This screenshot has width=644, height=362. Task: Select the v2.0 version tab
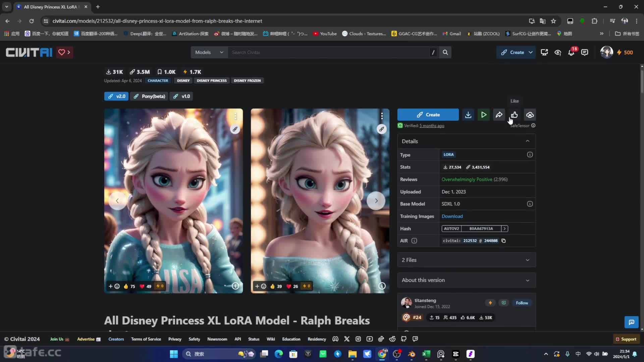pyautogui.click(x=116, y=96)
